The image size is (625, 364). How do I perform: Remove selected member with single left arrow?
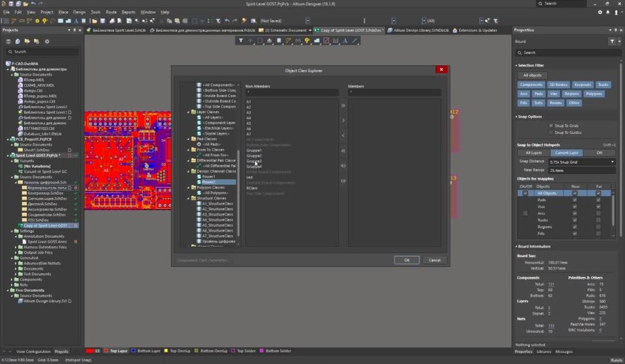click(343, 135)
